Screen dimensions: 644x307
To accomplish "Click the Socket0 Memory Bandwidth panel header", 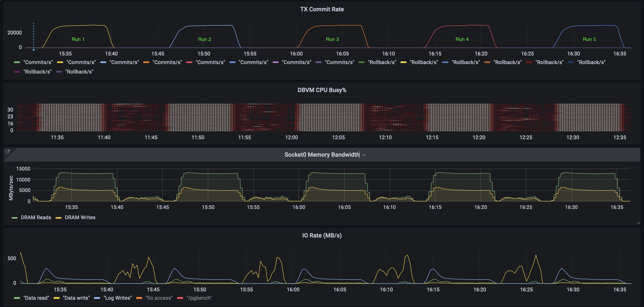I will 321,155.
